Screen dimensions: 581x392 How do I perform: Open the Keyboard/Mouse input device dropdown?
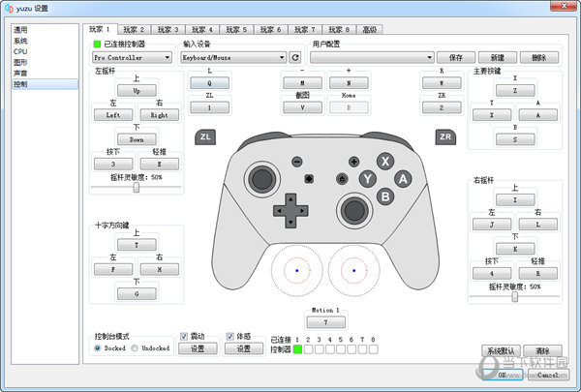232,58
